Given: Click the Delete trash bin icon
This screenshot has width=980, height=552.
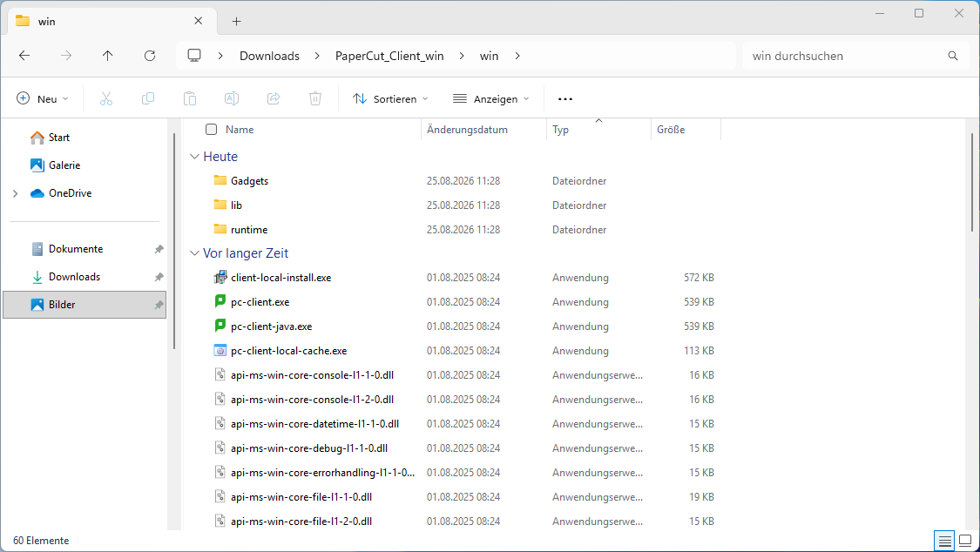Looking at the screenshot, I should coord(315,98).
